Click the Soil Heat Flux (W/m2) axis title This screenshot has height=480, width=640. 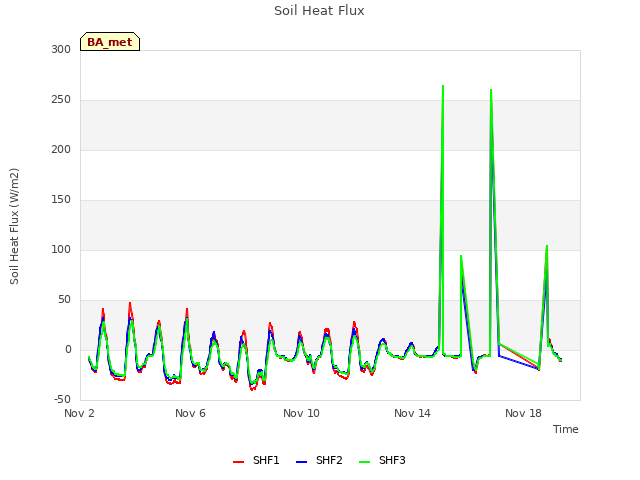coord(14,226)
